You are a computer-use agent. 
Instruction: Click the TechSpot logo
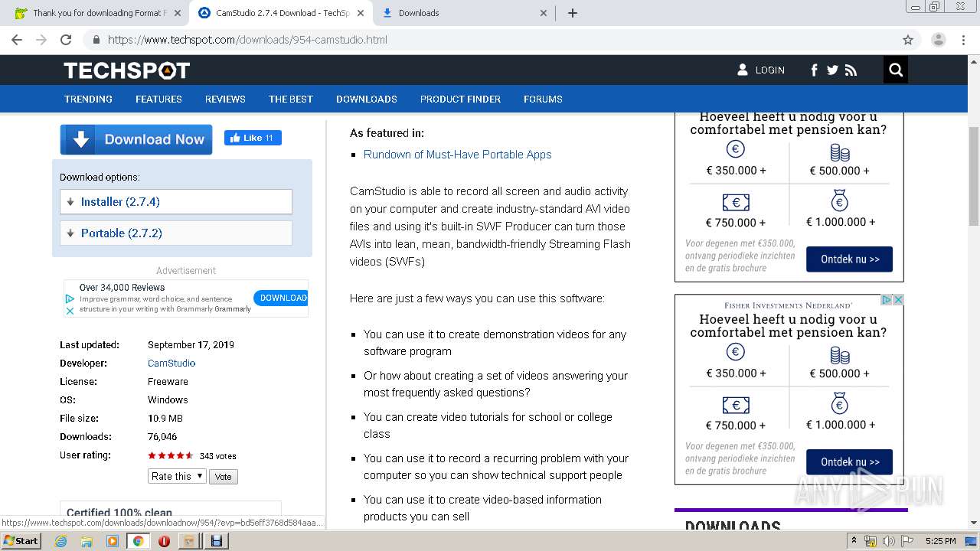(126, 70)
